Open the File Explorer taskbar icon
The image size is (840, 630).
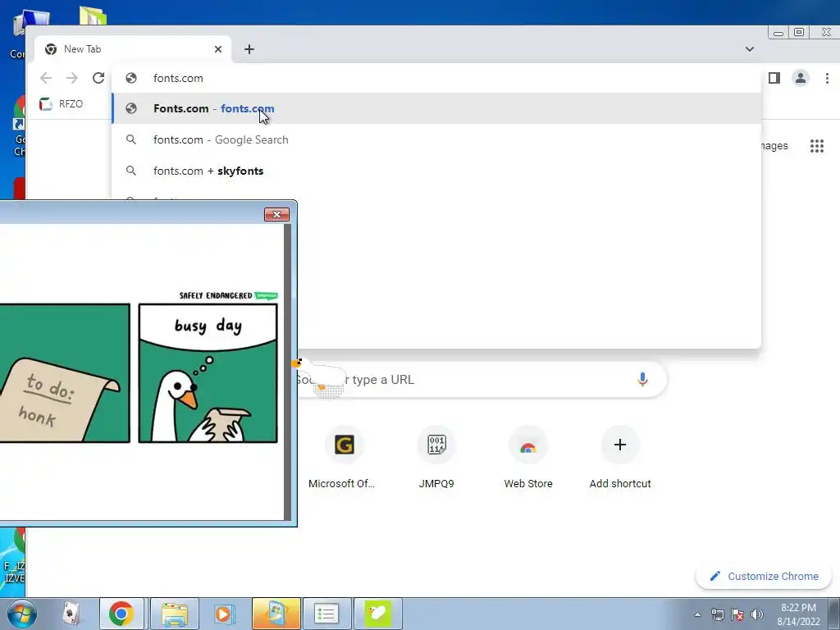pyautogui.click(x=175, y=614)
